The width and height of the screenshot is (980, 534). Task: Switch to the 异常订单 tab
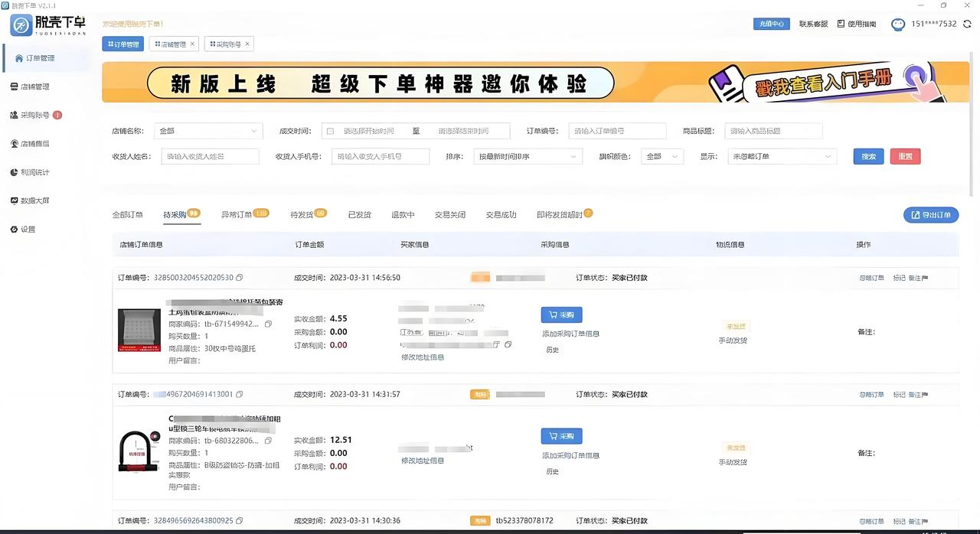point(237,215)
